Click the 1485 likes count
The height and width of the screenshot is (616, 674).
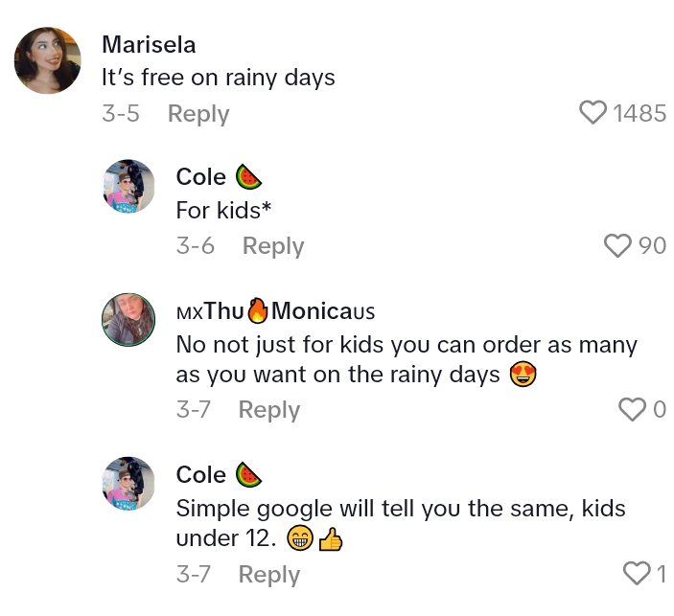pyautogui.click(x=639, y=113)
